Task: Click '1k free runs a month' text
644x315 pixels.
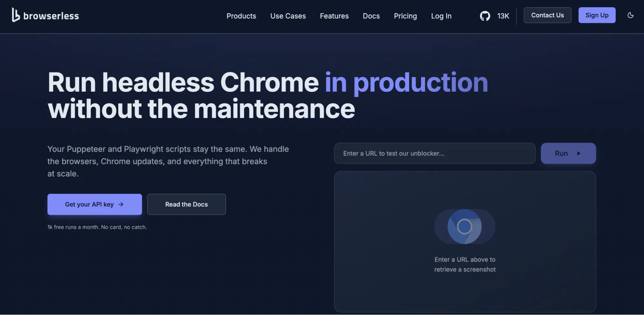Action: pos(73,227)
